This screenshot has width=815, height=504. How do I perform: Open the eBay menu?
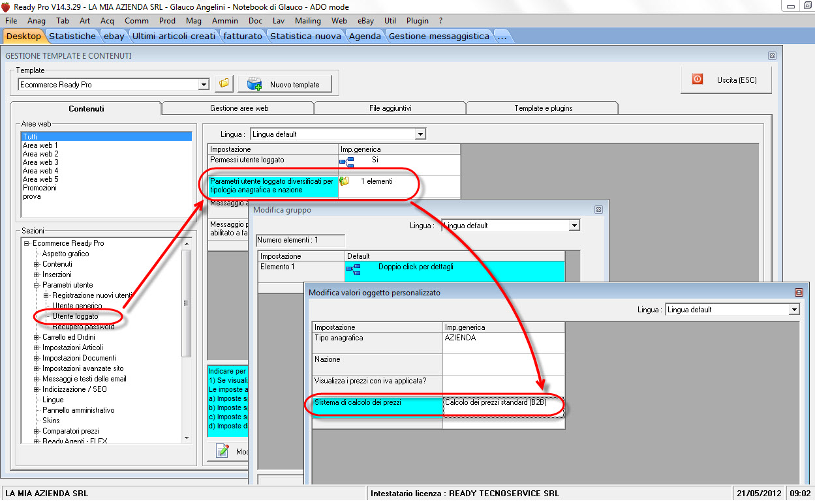click(365, 21)
